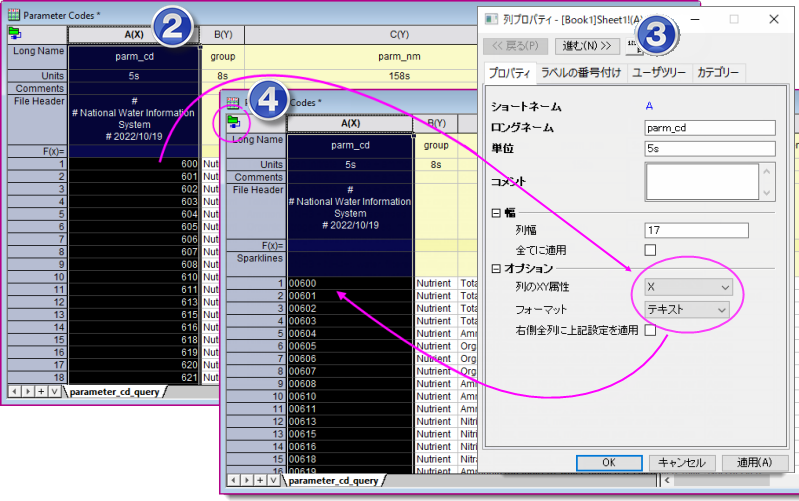Click select-all corner icon in front worksheet

click(234, 122)
